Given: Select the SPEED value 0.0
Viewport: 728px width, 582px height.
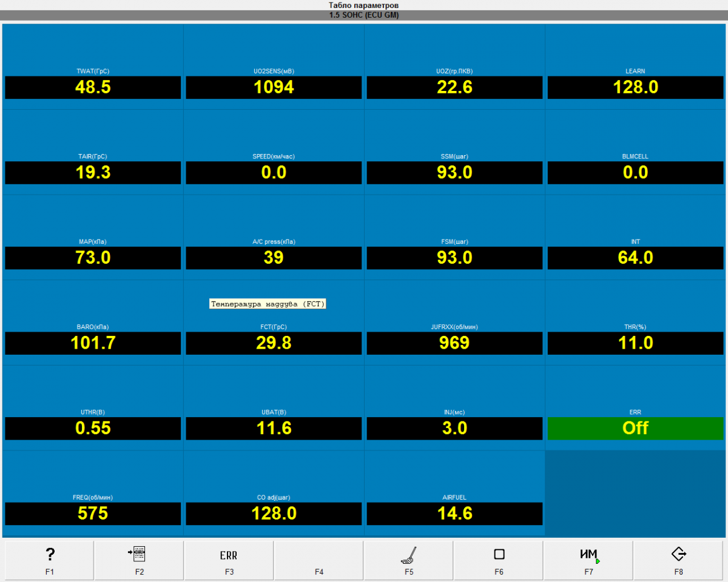Looking at the screenshot, I should (274, 173).
